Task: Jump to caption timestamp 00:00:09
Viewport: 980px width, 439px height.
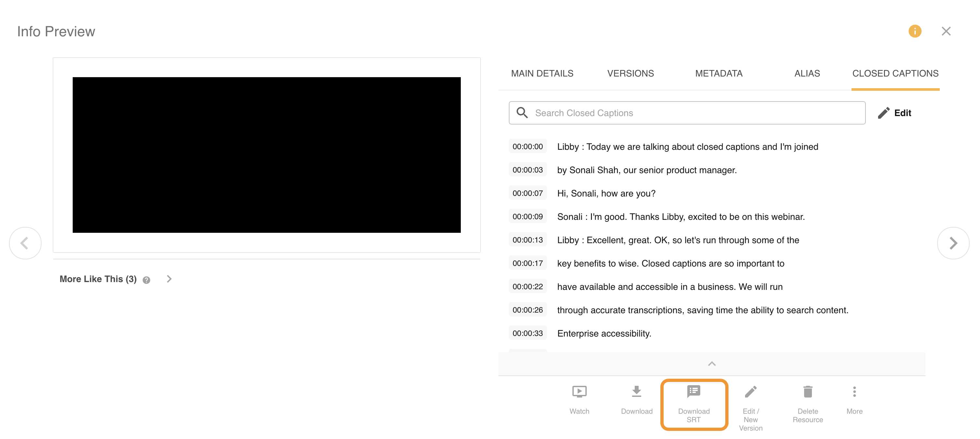Action: 528,217
